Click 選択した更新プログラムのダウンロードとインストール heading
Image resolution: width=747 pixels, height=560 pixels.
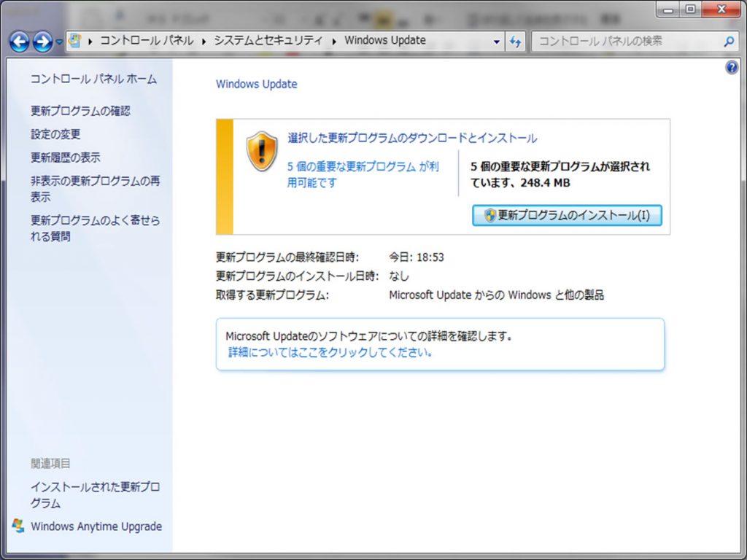(x=412, y=138)
